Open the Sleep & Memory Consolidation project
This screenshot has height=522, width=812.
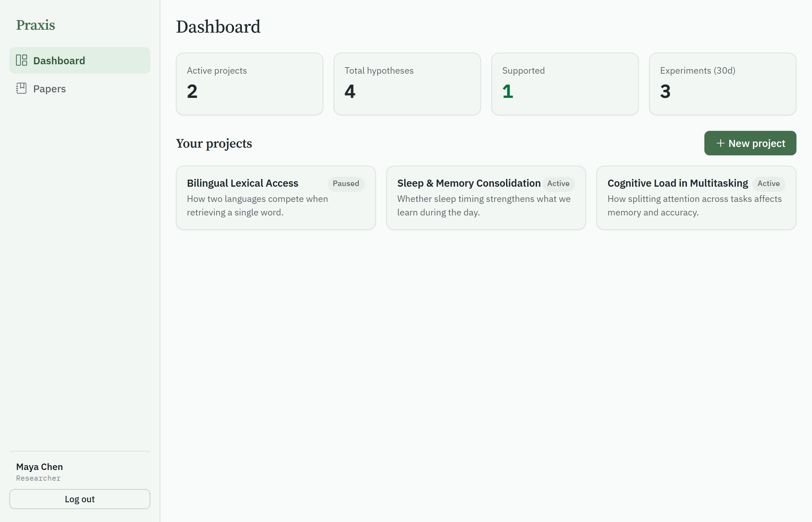point(486,198)
